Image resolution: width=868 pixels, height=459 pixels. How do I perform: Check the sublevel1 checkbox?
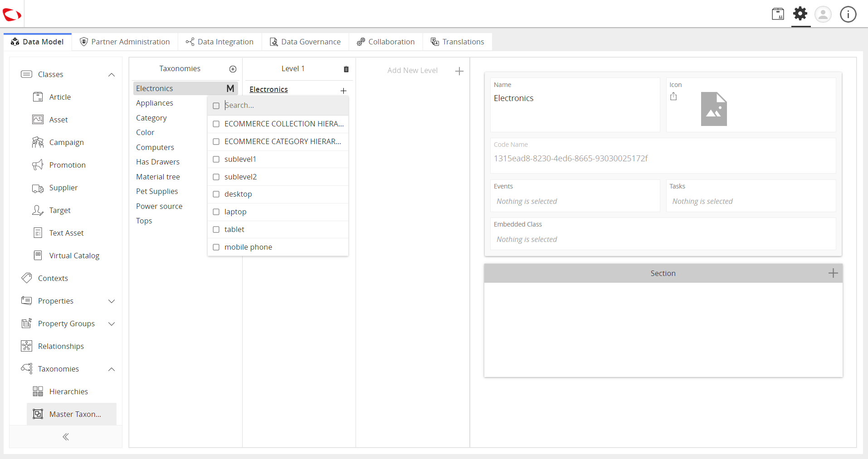[216, 159]
